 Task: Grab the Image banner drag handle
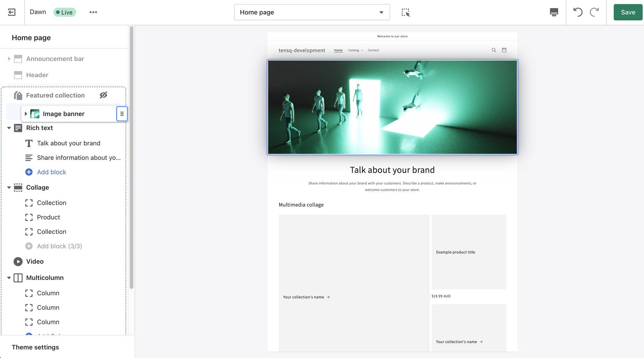click(122, 114)
